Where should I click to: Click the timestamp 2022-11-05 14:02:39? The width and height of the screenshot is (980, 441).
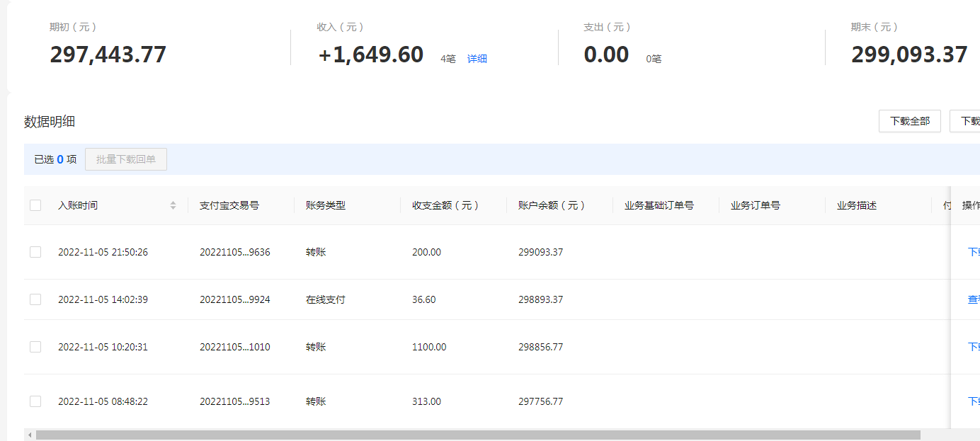[103, 299]
